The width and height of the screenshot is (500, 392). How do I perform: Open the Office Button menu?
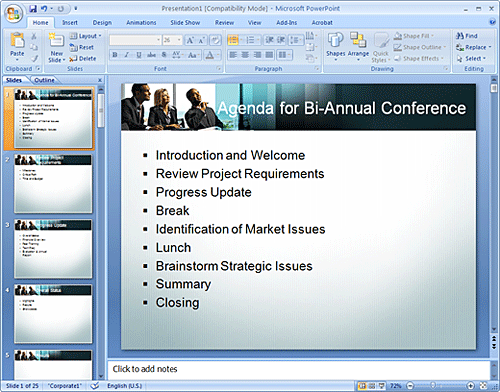coord(13,13)
